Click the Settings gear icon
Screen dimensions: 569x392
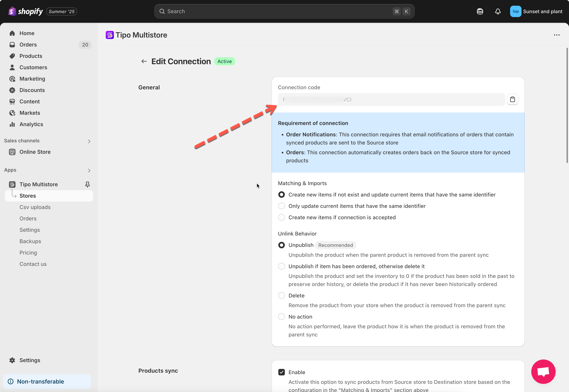(12, 360)
